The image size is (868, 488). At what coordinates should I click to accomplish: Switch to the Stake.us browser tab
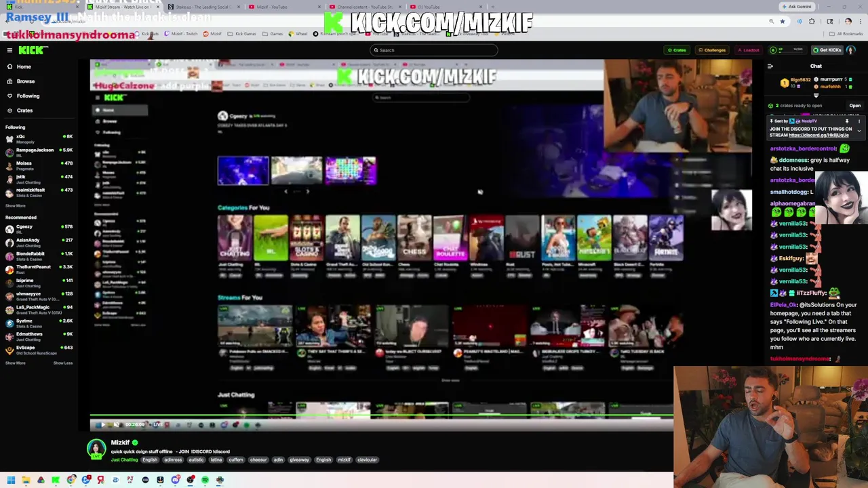pyautogui.click(x=203, y=7)
